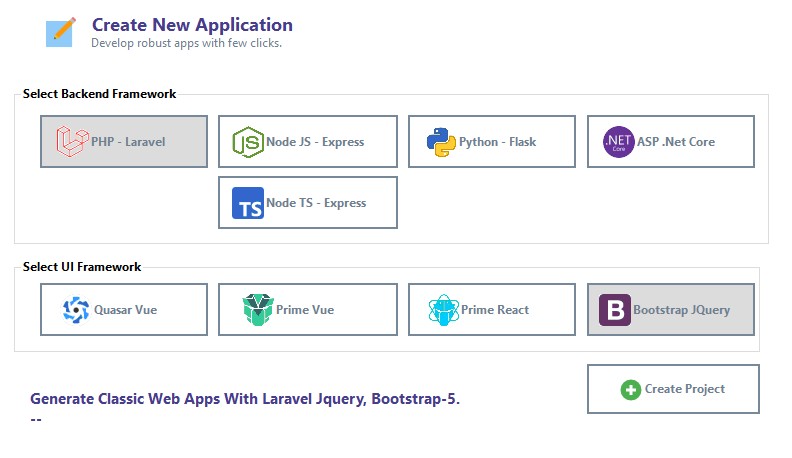Screen dimensions: 792x458
Task: Choose Prime Vue UI framework
Action: (x=308, y=310)
